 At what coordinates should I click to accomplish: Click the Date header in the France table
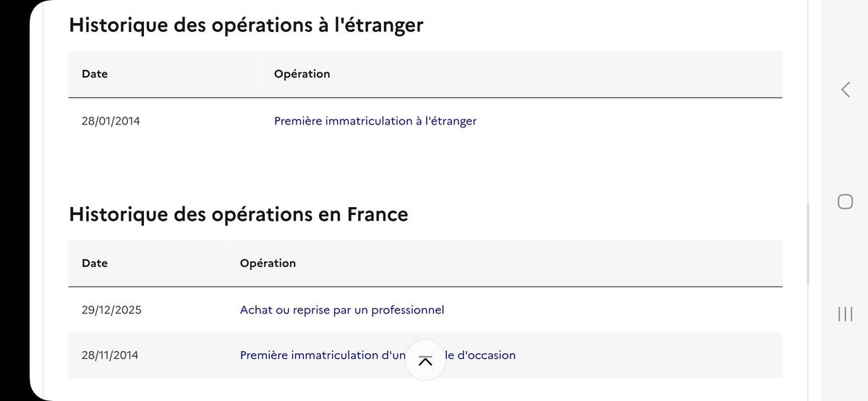point(95,263)
